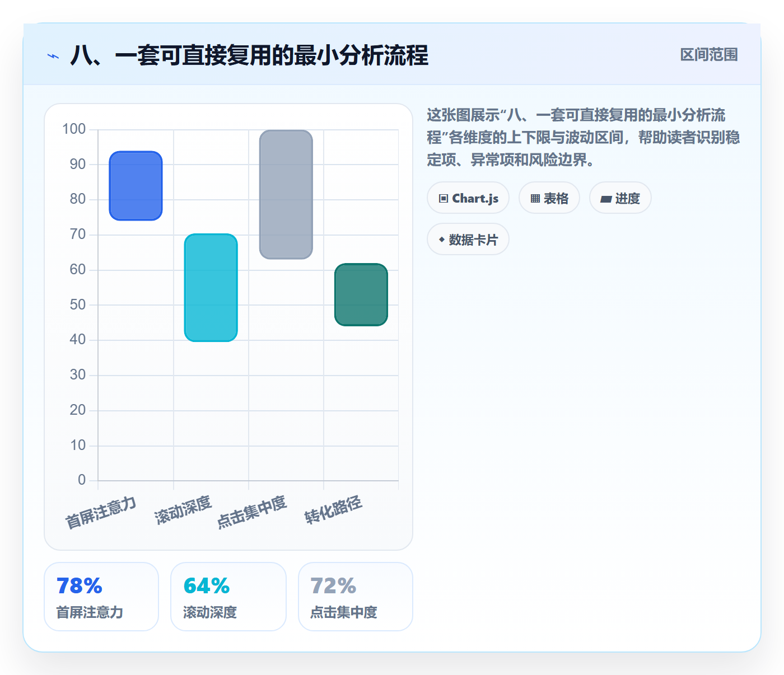Select the 表格 tag chip
Screen dimensions: 784x675
(549, 198)
